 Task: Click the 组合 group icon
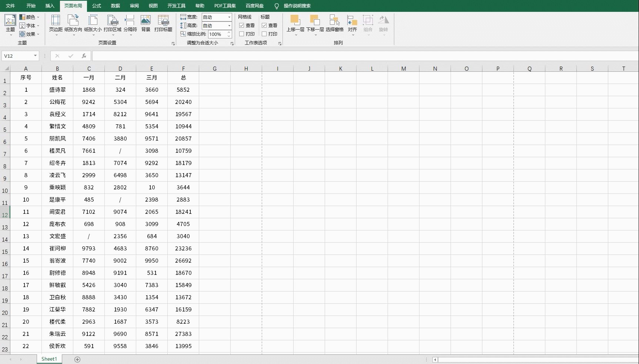click(x=368, y=20)
